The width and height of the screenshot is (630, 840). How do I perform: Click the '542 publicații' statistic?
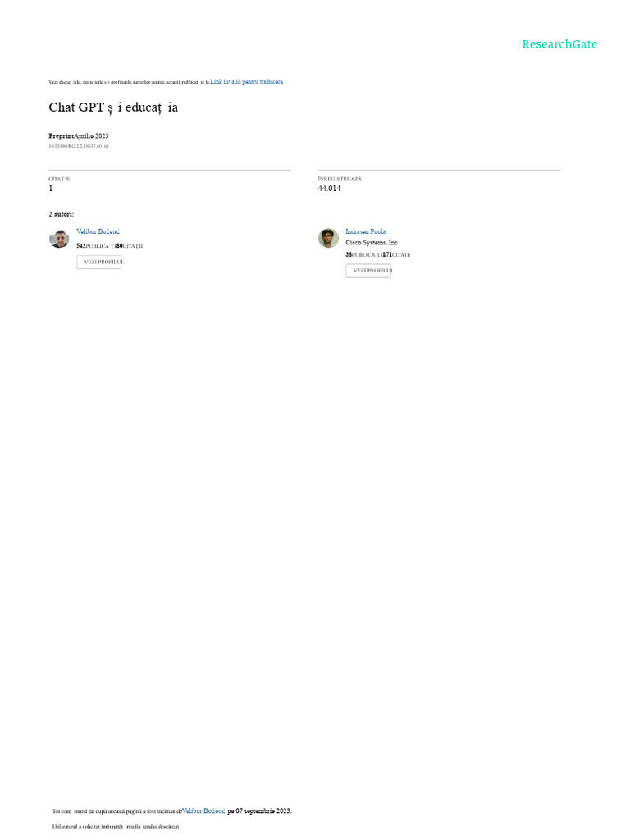coord(94,246)
